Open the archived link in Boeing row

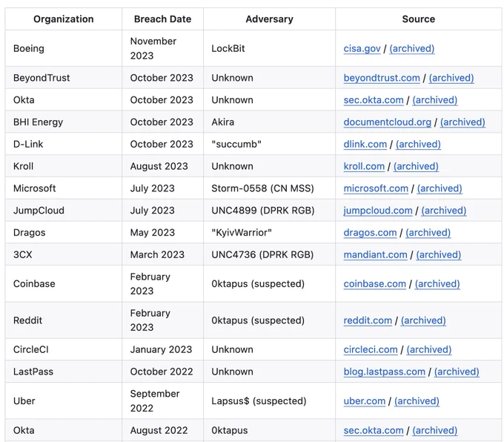click(412, 48)
